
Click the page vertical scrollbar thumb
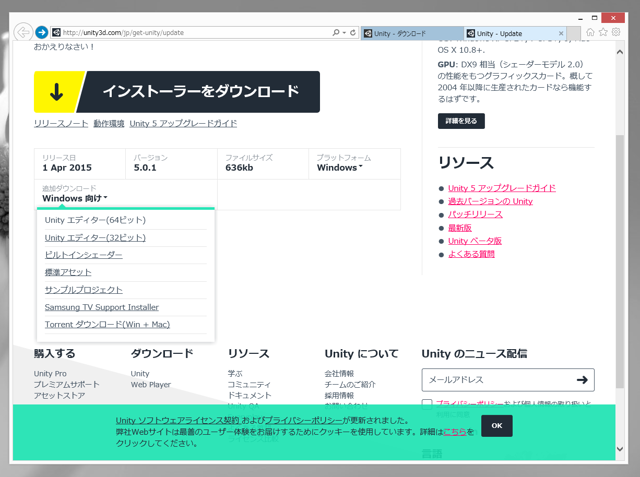pyautogui.click(x=620, y=261)
